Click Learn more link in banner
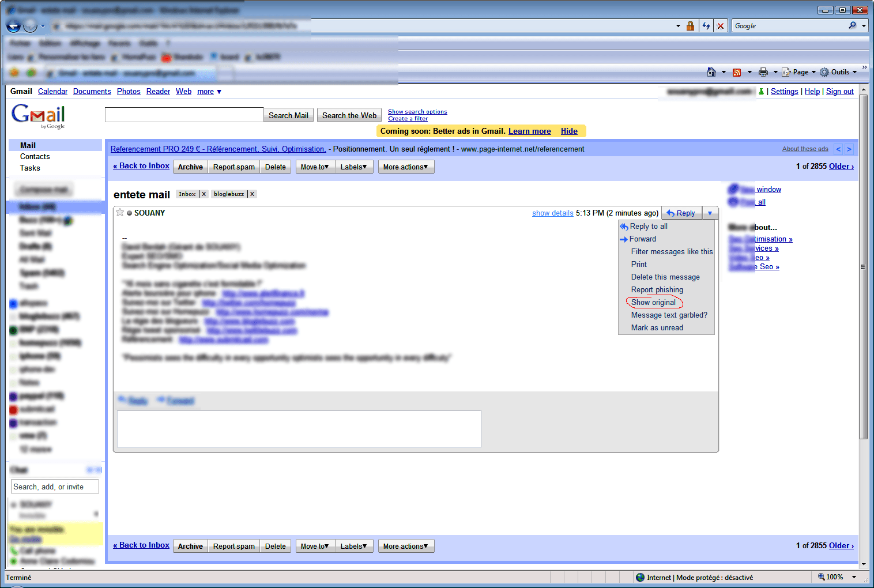Screen dimensions: 874x588 click(529, 131)
